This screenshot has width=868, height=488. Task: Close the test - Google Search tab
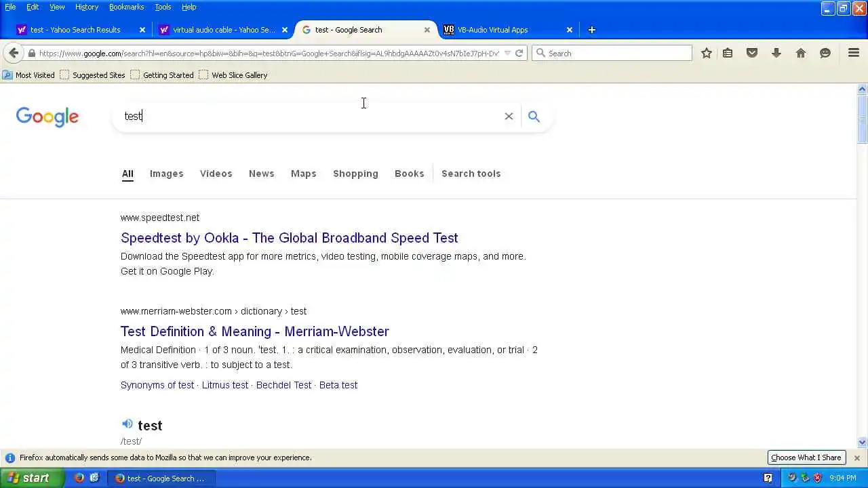point(427,30)
